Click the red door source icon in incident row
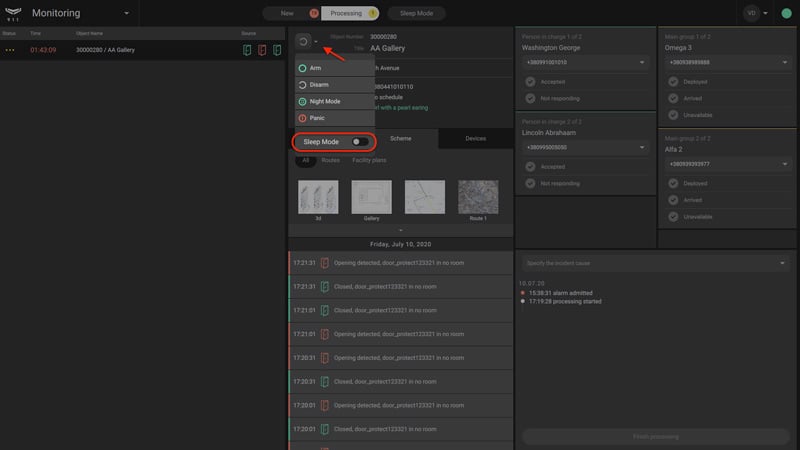 [x=262, y=50]
